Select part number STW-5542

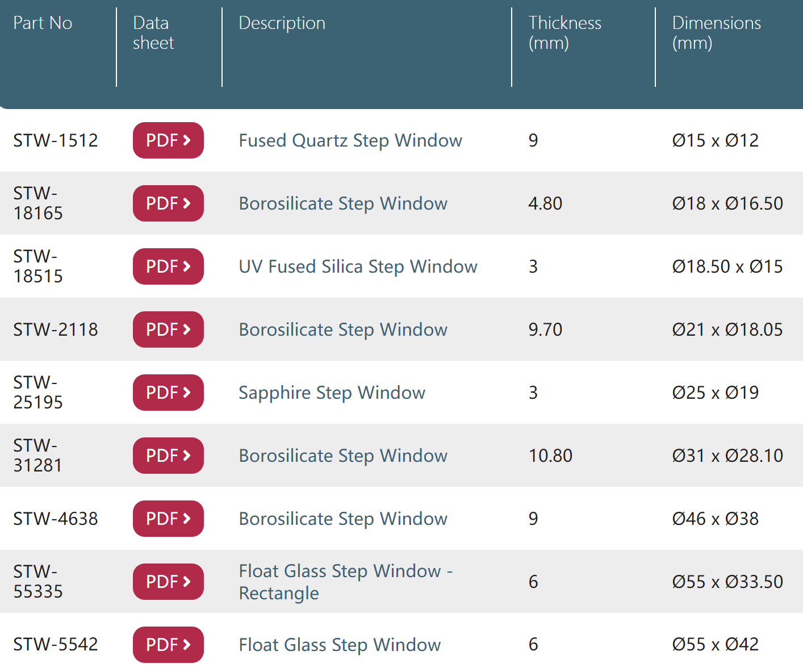coord(56,645)
